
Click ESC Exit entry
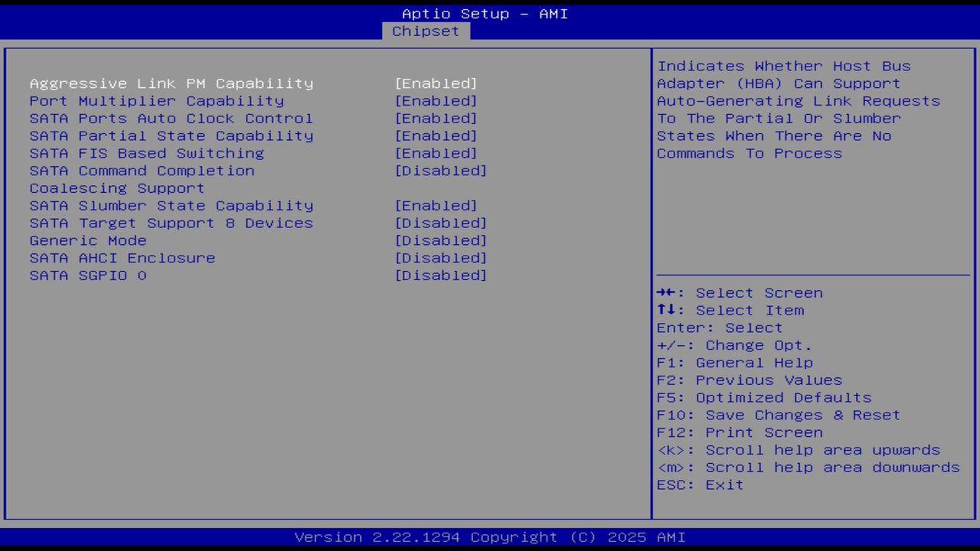[x=699, y=484]
